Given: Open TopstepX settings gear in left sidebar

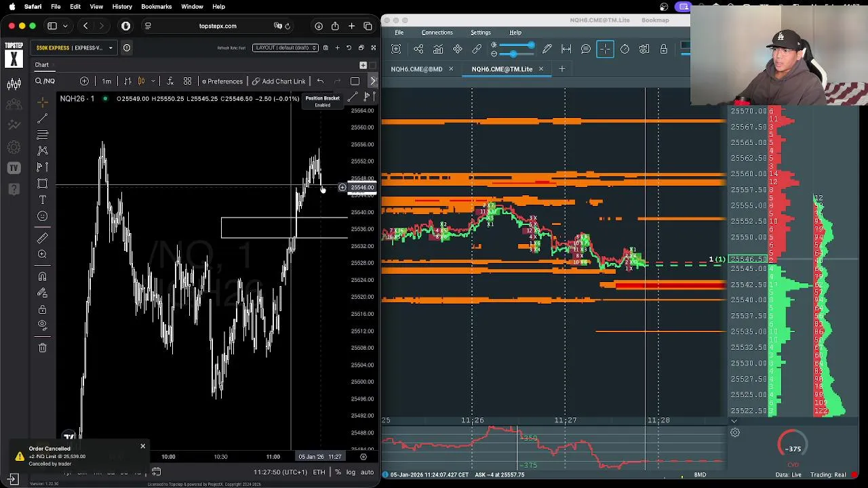Looking at the screenshot, I should pos(14,147).
